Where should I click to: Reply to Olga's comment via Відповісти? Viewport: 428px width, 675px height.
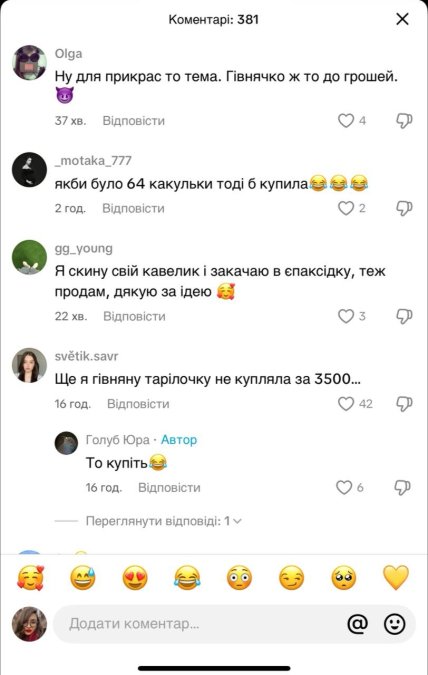coord(133,121)
